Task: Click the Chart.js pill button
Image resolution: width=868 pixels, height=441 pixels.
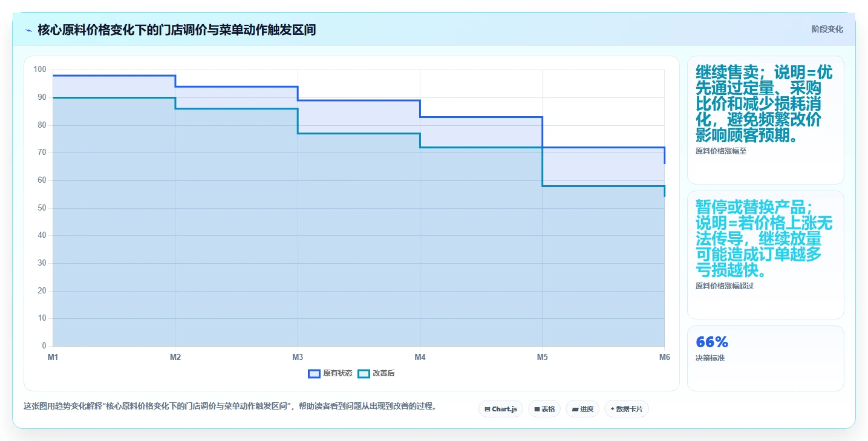Action: [x=501, y=409]
